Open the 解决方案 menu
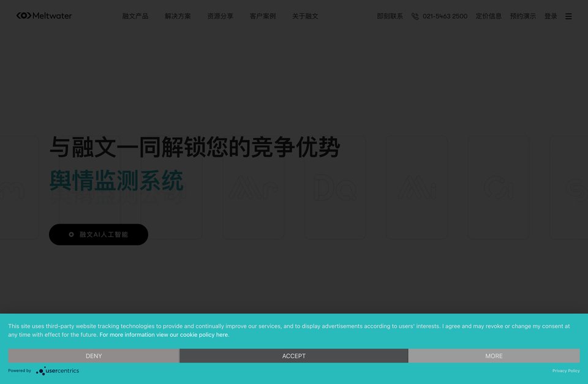The width and height of the screenshot is (588, 384). (178, 16)
